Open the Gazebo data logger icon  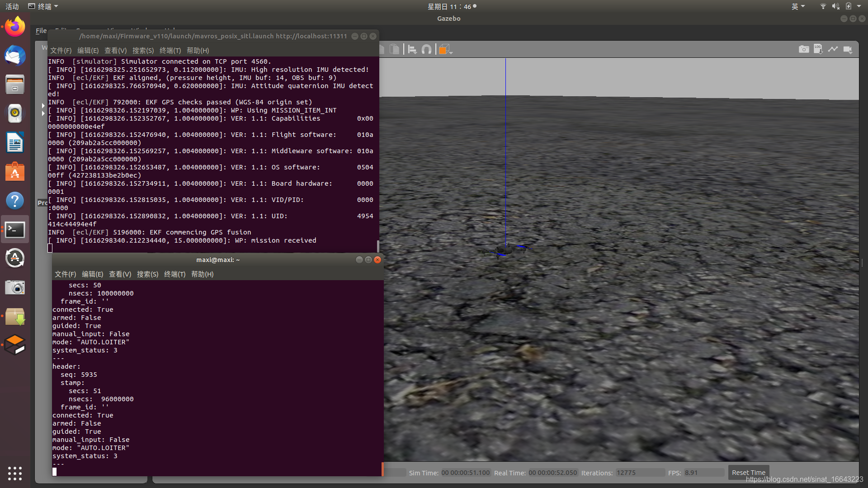[x=818, y=49]
